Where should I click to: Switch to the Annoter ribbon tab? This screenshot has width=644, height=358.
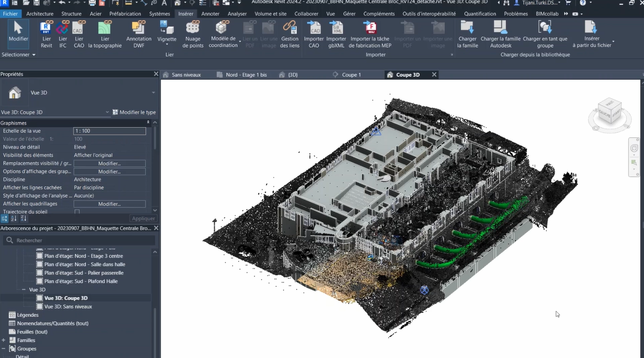pyautogui.click(x=211, y=14)
